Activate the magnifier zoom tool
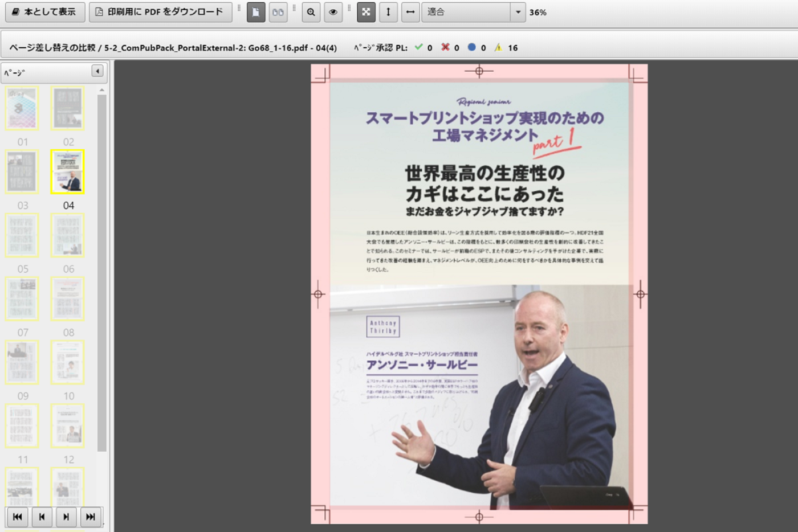This screenshot has width=798, height=532. (311, 12)
